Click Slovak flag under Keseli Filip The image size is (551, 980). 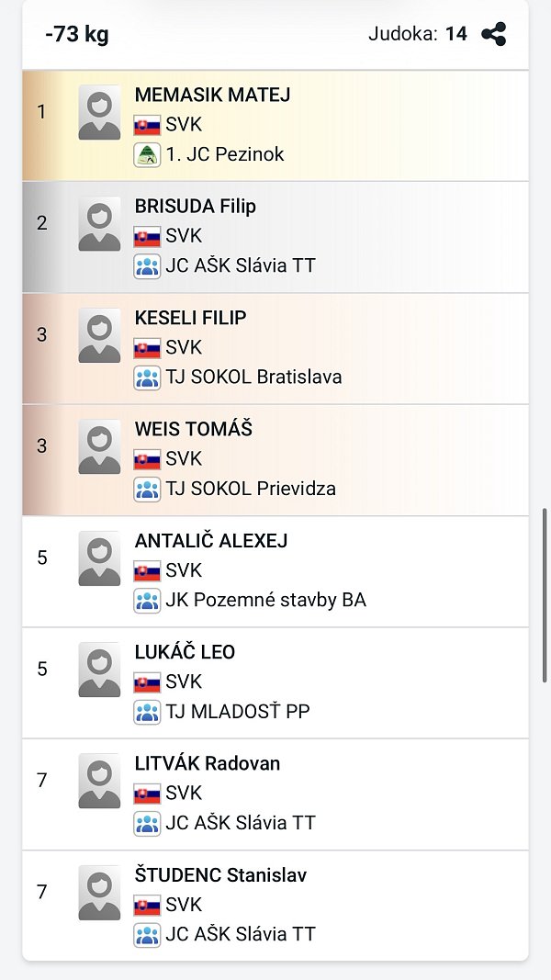coord(147,348)
